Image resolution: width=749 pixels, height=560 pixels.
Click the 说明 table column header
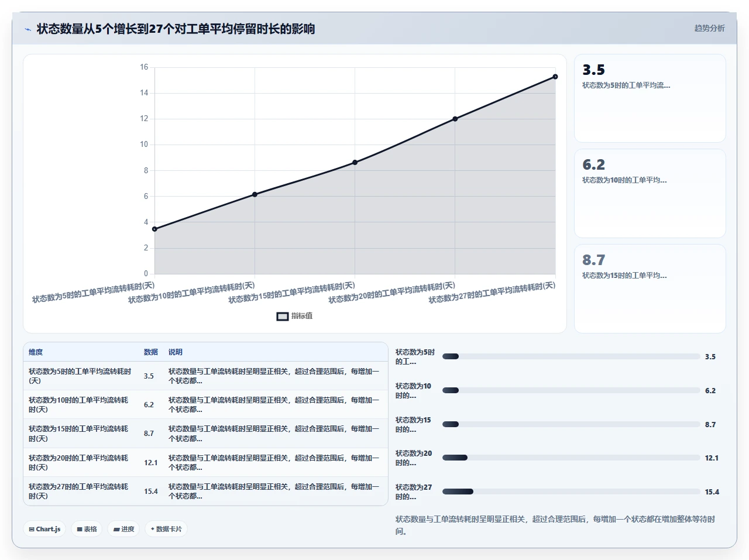tap(176, 352)
